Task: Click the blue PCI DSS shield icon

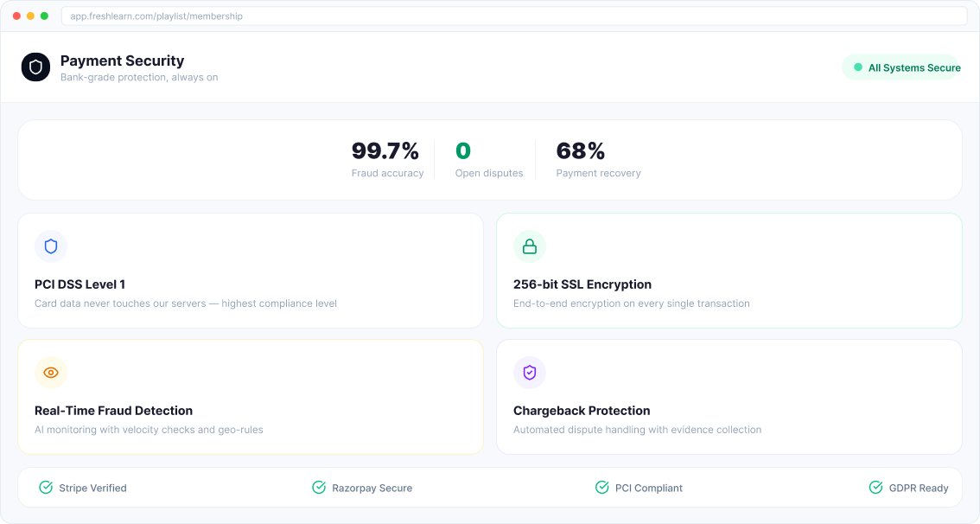Action: tap(51, 246)
